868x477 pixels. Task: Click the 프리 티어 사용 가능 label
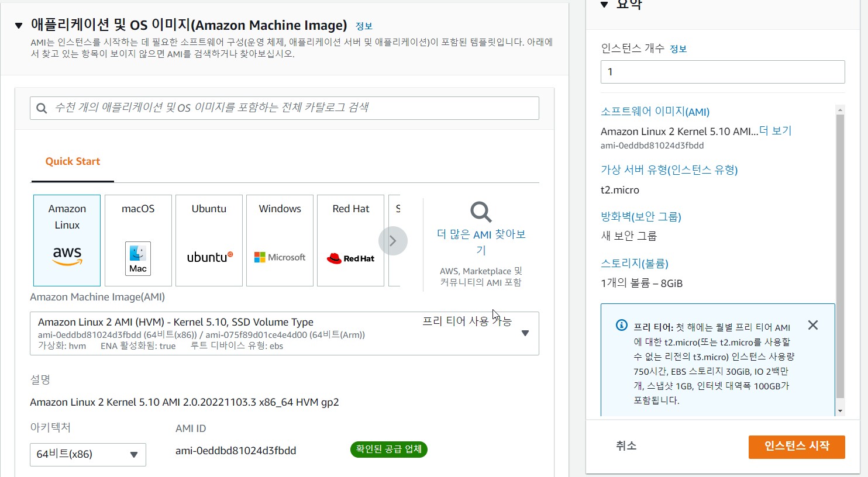coord(467,321)
